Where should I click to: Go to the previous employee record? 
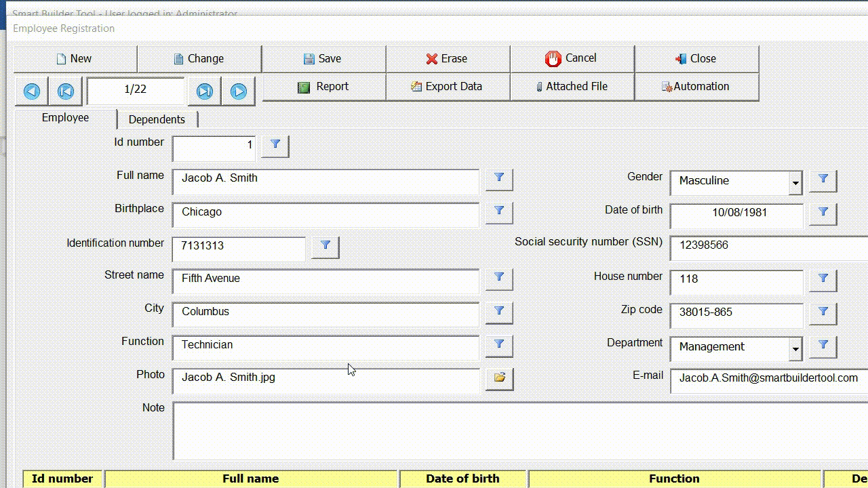tap(31, 90)
